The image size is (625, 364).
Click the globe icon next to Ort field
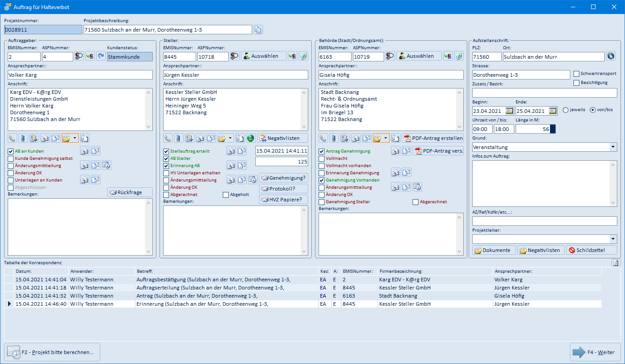point(611,56)
